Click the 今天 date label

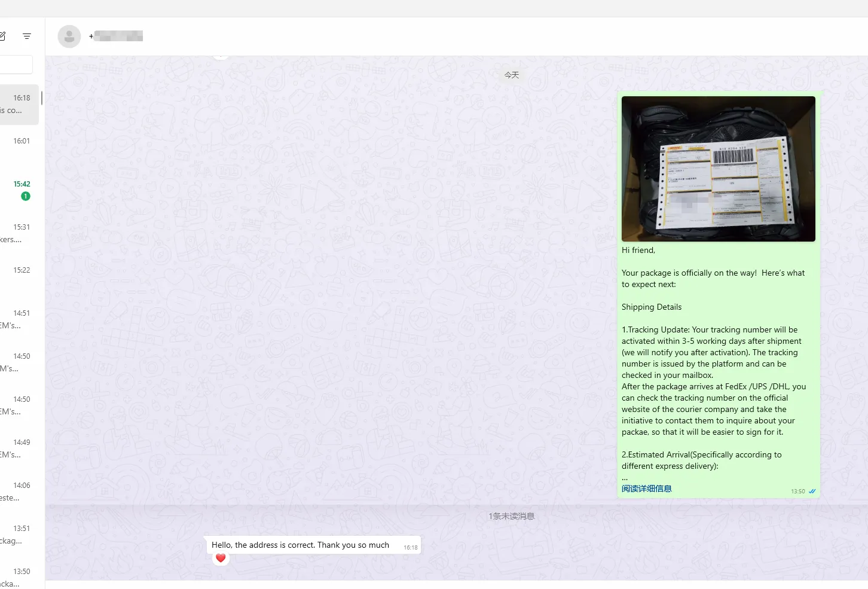pos(511,75)
